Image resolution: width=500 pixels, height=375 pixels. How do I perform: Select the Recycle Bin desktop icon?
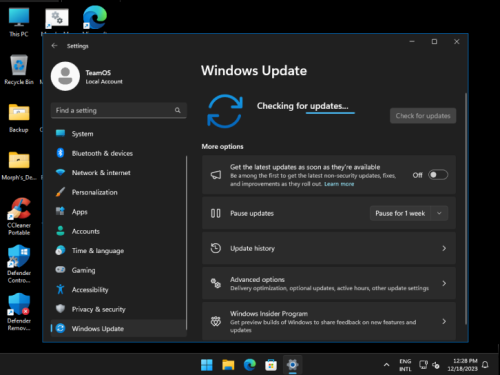point(19,69)
